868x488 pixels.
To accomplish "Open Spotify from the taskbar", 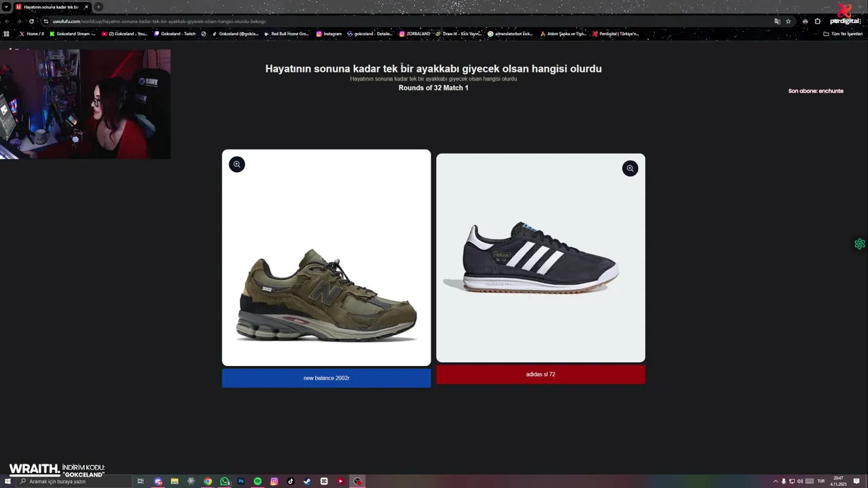I will coord(258,481).
